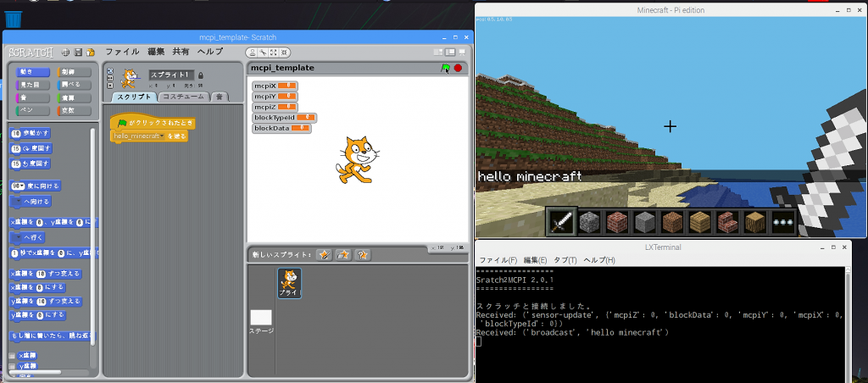
Task: Click the blocks palette vertical scrollbar
Action: (93, 238)
